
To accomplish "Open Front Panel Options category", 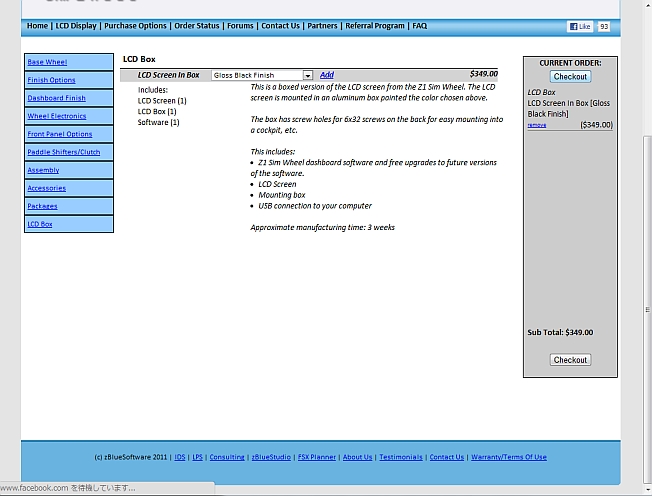I will 59,134.
